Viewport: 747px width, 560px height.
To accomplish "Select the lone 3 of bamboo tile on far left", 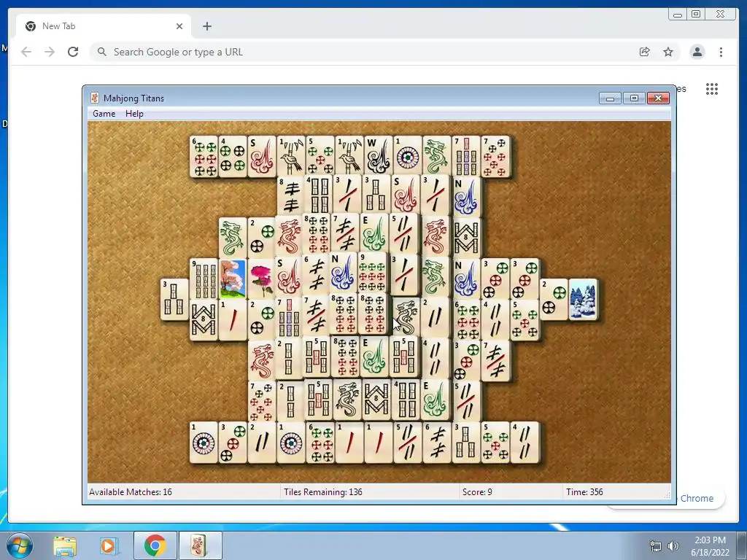I will point(174,300).
